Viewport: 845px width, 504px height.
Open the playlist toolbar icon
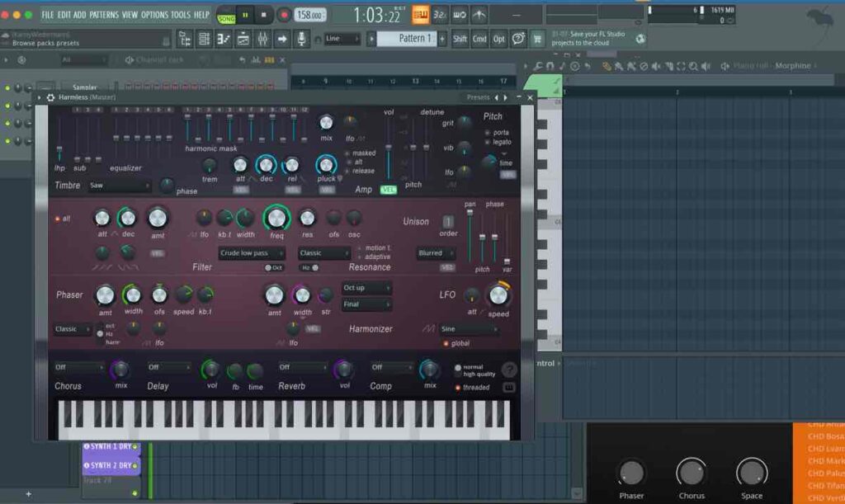click(x=243, y=39)
